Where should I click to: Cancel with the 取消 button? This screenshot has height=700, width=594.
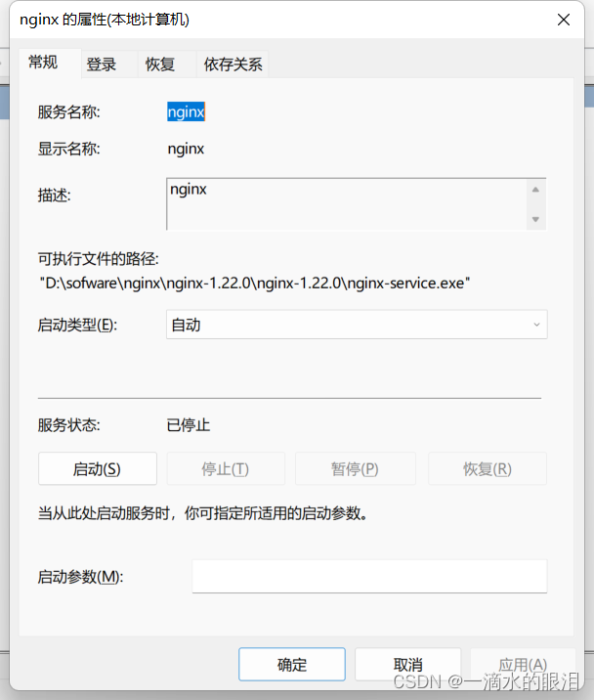[408, 664]
